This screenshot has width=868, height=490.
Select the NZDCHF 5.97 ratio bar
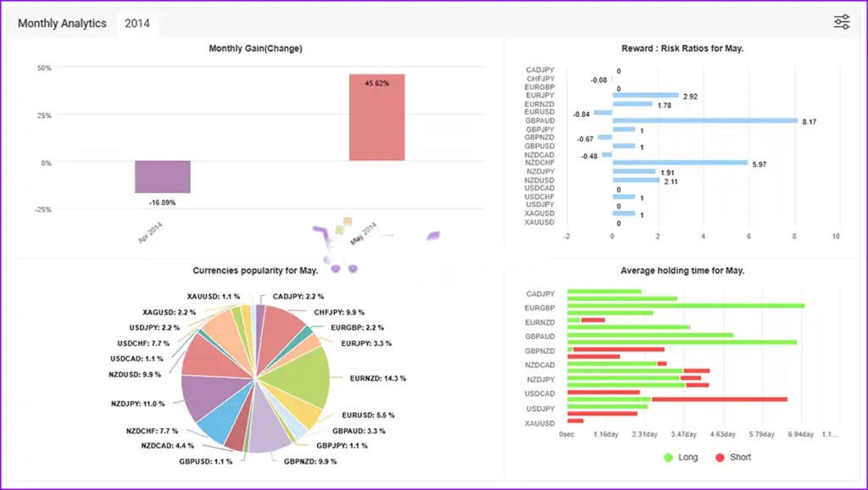679,163
